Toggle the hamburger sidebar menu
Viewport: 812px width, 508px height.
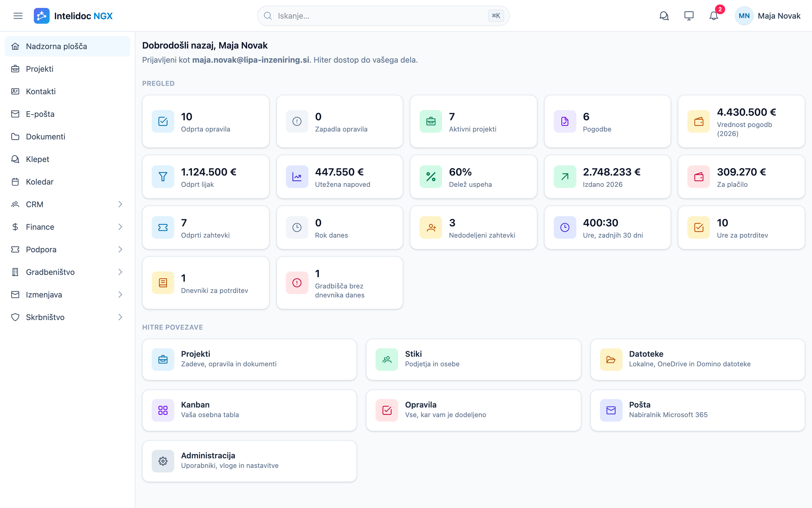click(18, 16)
